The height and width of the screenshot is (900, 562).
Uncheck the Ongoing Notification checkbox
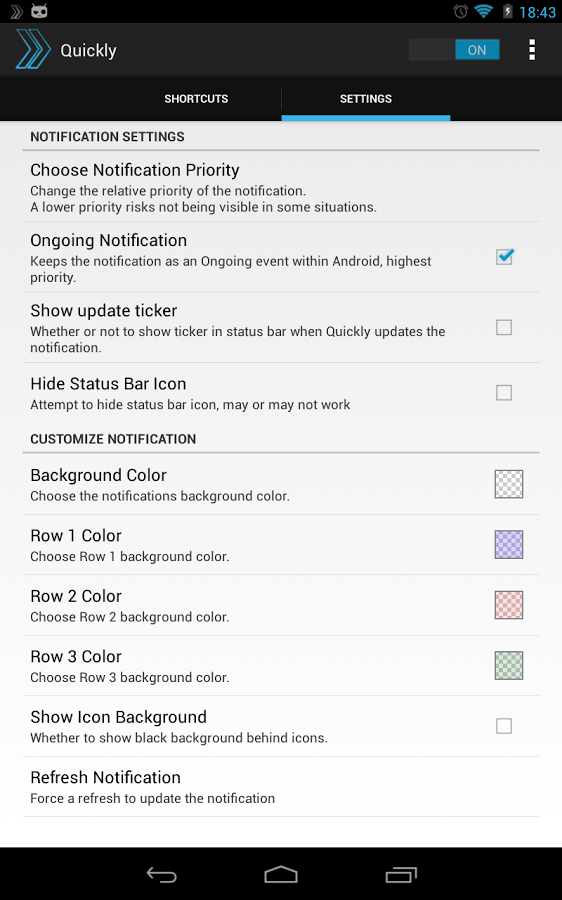[504, 257]
